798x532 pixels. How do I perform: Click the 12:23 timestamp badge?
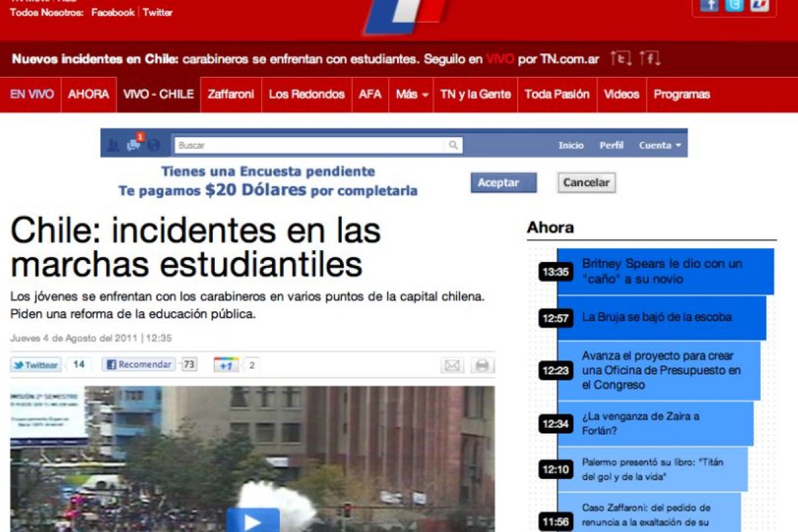click(556, 371)
